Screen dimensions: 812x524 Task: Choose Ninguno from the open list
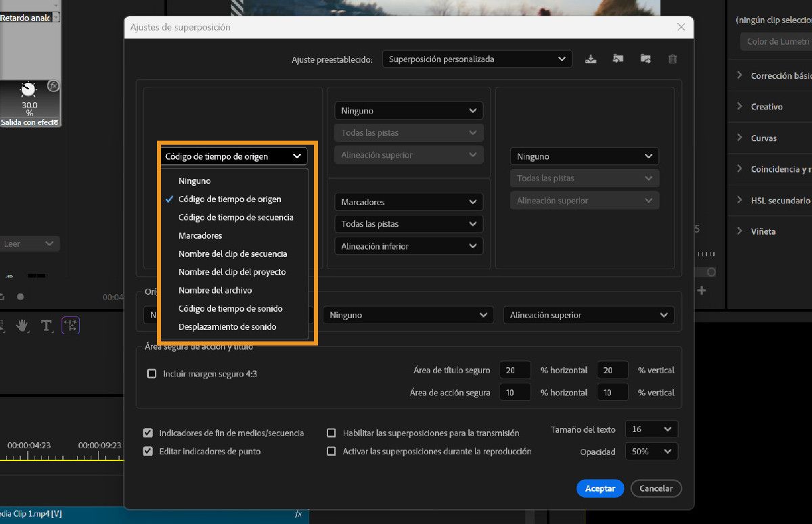(x=233, y=181)
